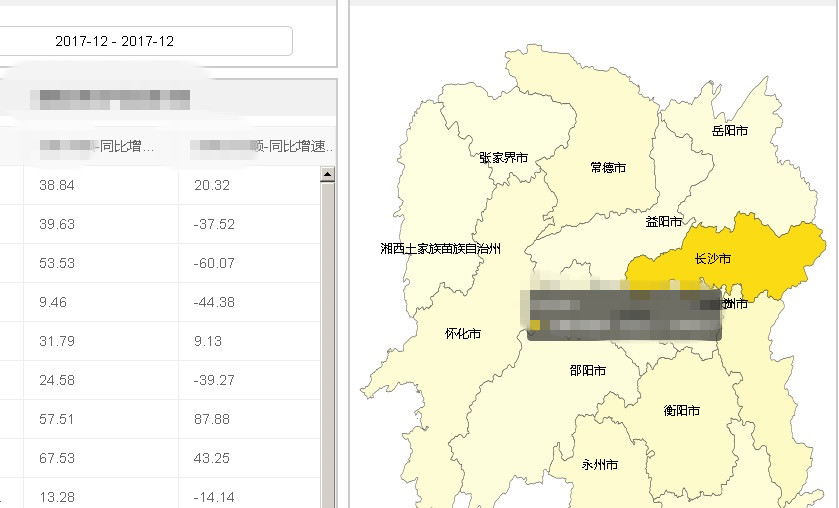This screenshot has width=839, height=508.
Task: Select 永州市 on the map
Action: [600, 465]
